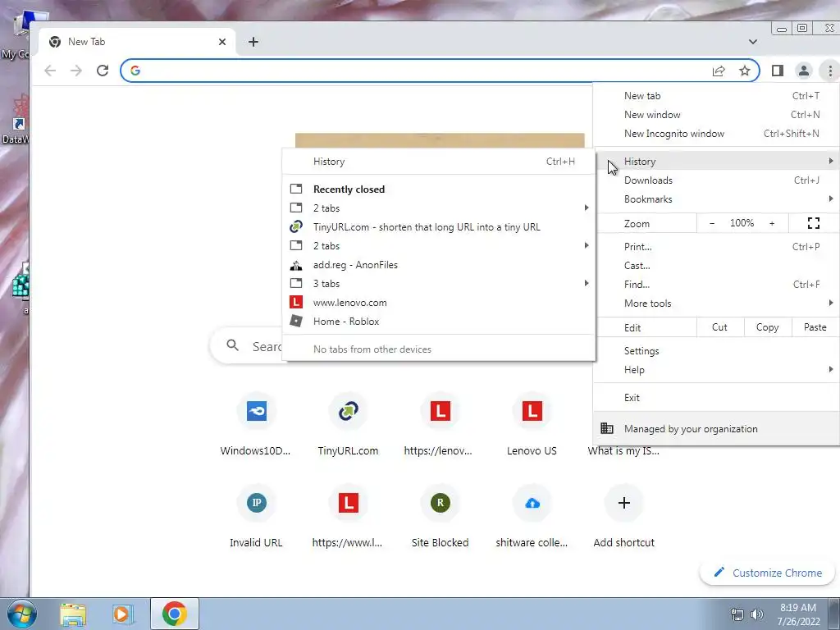Close the New Tab tab

[222, 42]
